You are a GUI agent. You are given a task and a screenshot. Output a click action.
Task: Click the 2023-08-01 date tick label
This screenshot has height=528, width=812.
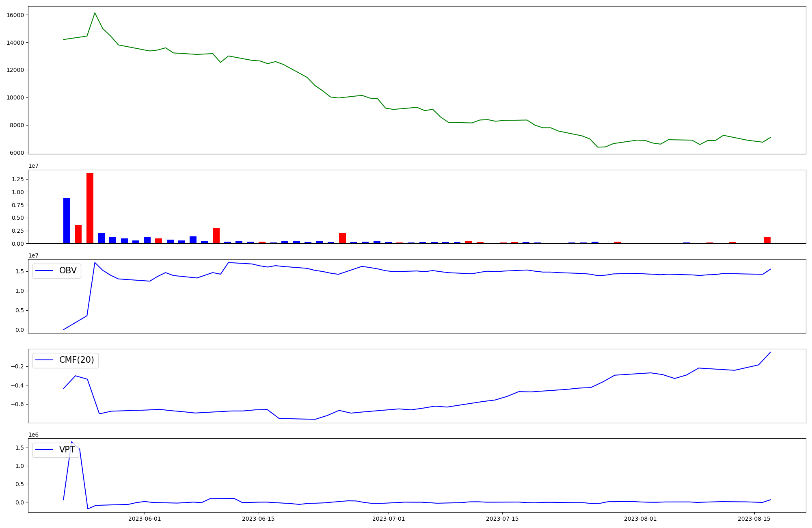tap(640, 519)
